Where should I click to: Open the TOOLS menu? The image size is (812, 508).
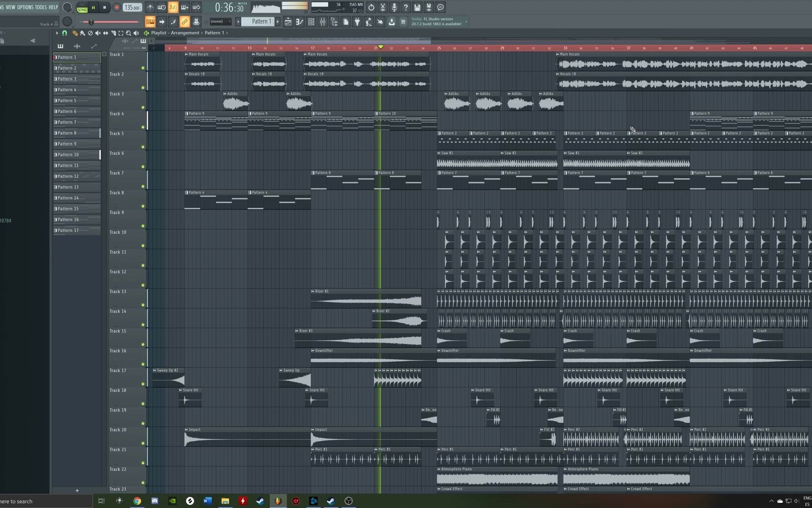pyautogui.click(x=40, y=7)
